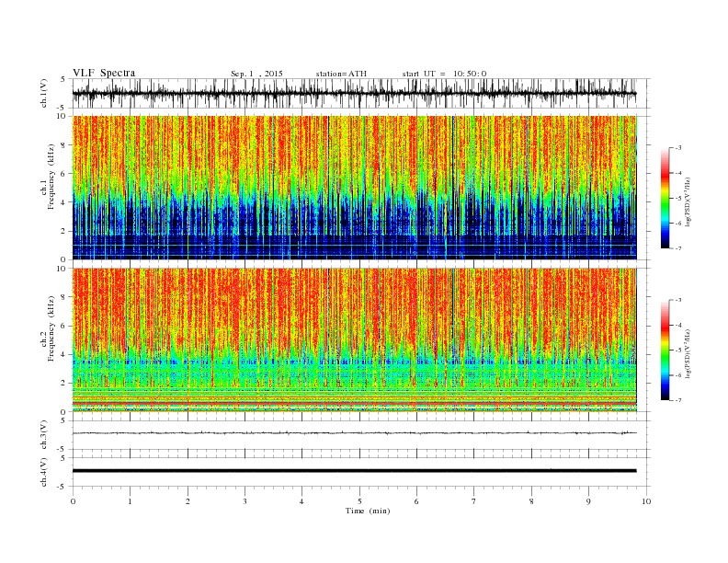This screenshot has height=563, width=728.
Task: Click the "station=ATH" header label
Action: coord(341,74)
